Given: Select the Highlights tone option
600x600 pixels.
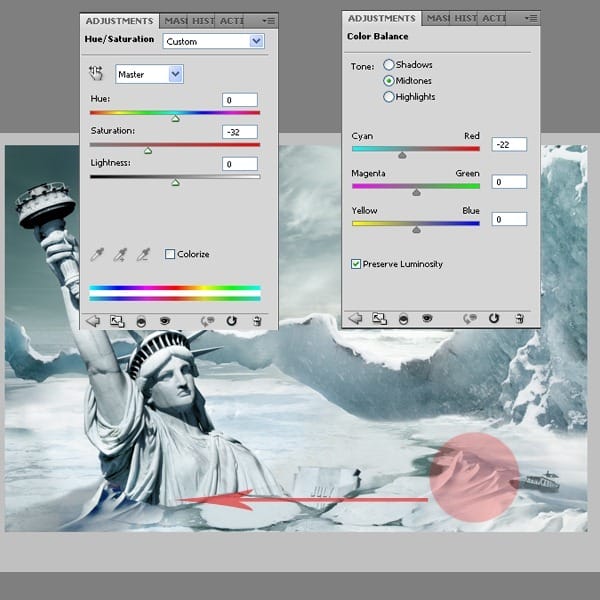Looking at the screenshot, I should click(x=388, y=97).
